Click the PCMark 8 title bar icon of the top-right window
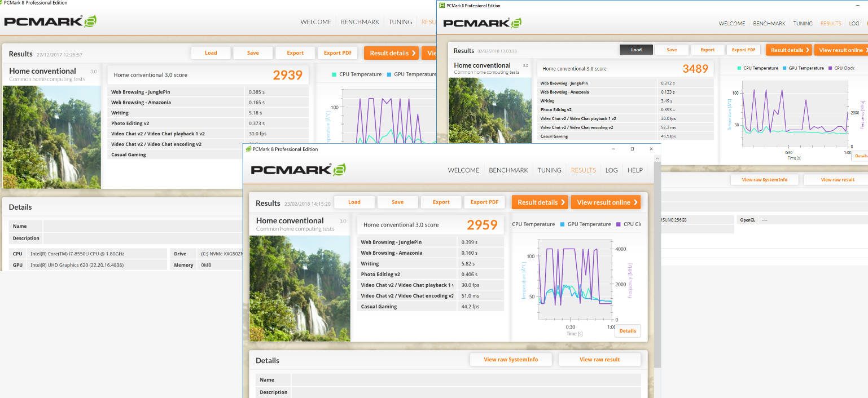 click(442, 6)
